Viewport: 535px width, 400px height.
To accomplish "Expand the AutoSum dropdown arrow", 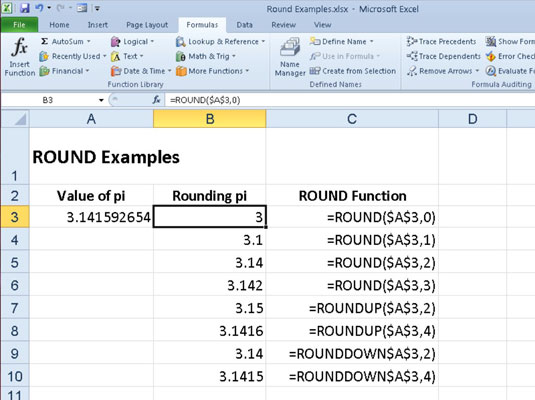I will pyautogui.click(x=89, y=41).
